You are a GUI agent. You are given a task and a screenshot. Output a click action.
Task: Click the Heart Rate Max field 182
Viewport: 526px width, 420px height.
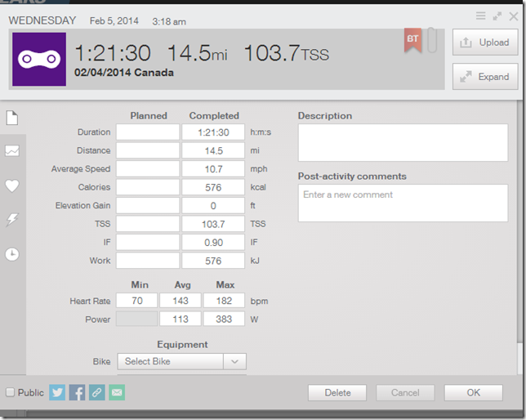click(x=224, y=301)
